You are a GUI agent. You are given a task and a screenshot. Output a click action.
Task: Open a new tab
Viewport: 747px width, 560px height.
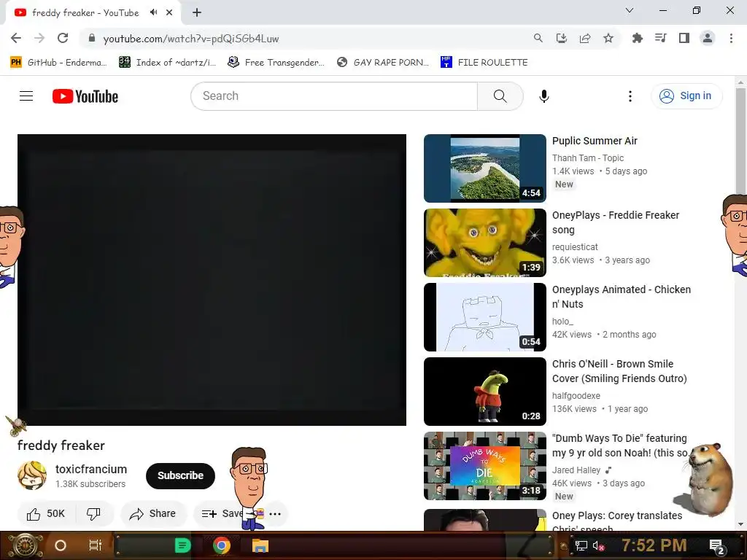click(197, 12)
